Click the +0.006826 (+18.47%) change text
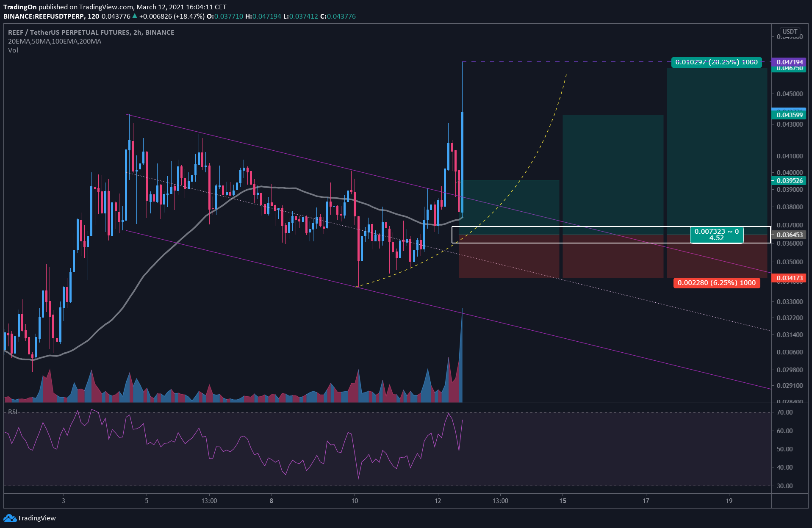 172,16
